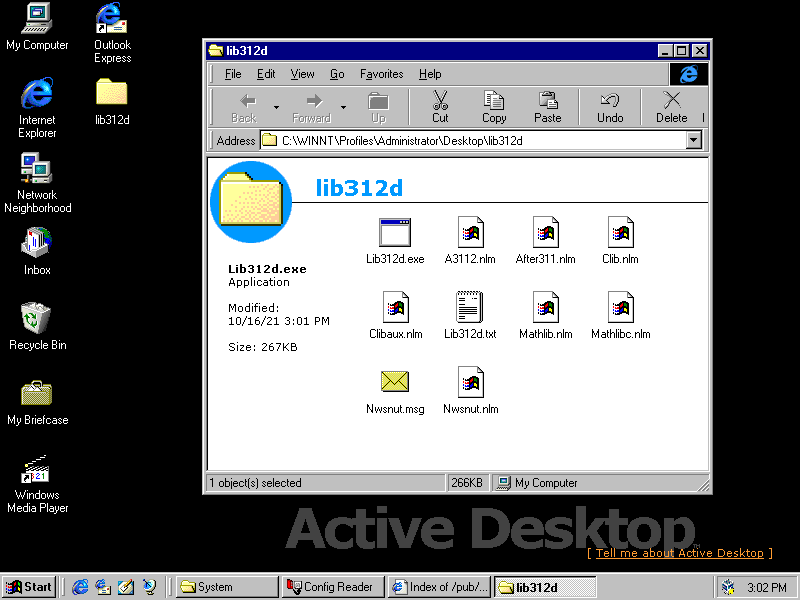Click the Cut scissors toolbar button
Image resolution: width=800 pixels, height=600 pixels.
click(440, 107)
